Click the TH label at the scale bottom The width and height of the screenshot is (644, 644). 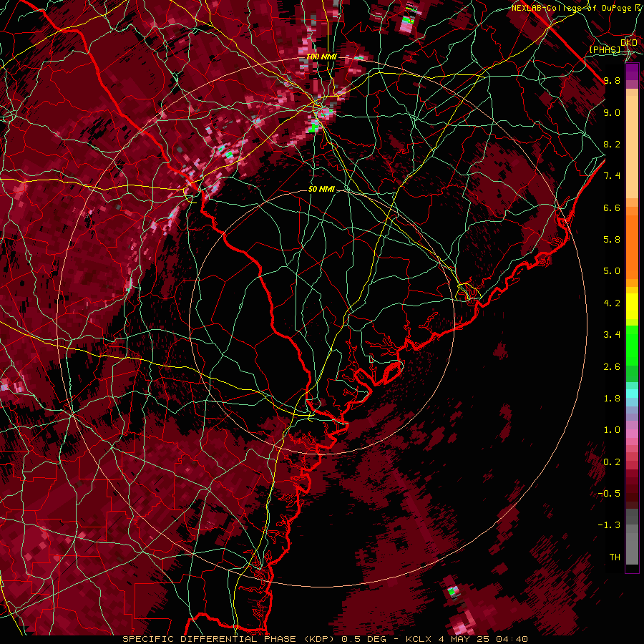[615, 557]
